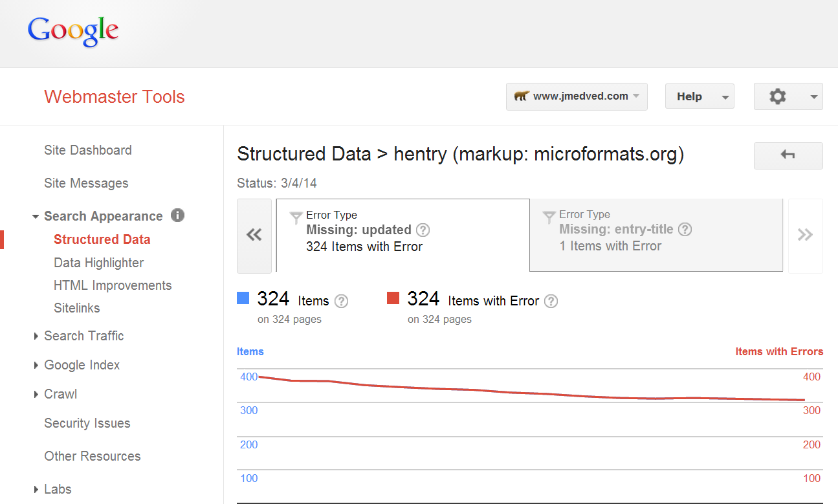Open the Data Highlighter page

click(x=98, y=263)
